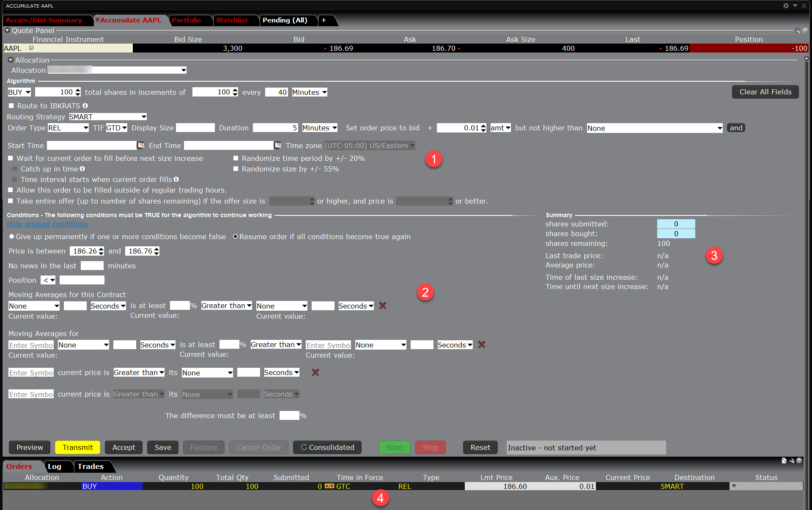Open the Routing Strategy SMART dropdown
This screenshot has width=812, height=510.
(x=108, y=117)
